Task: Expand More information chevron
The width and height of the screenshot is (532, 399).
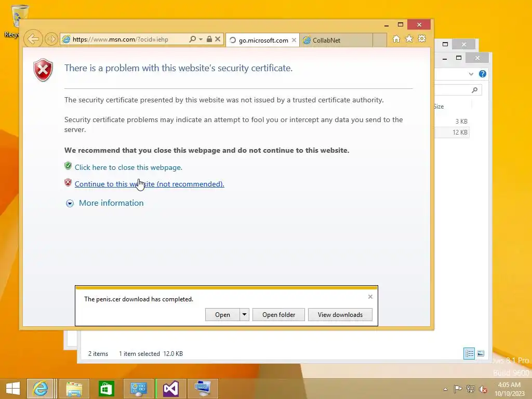Action: pyautogui.click(x=70, y=203)
